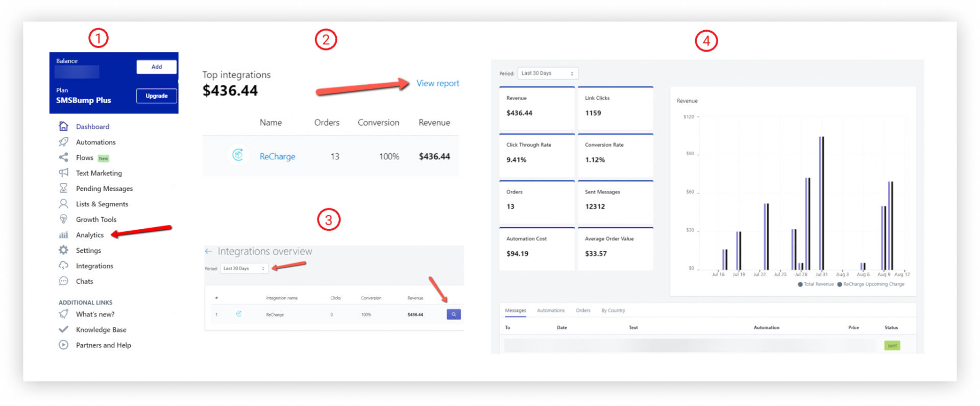Click the Pending Messages hourglass icon
This screenshot has width=980, height=406.
point(63,188)
